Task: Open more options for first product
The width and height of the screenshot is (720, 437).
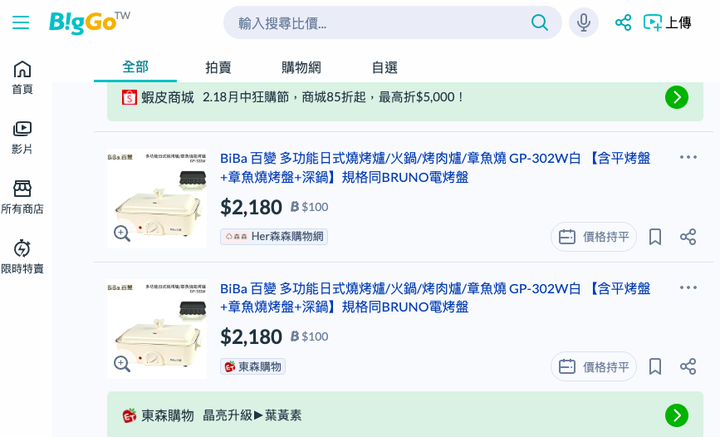Action: tap(688, 157)
